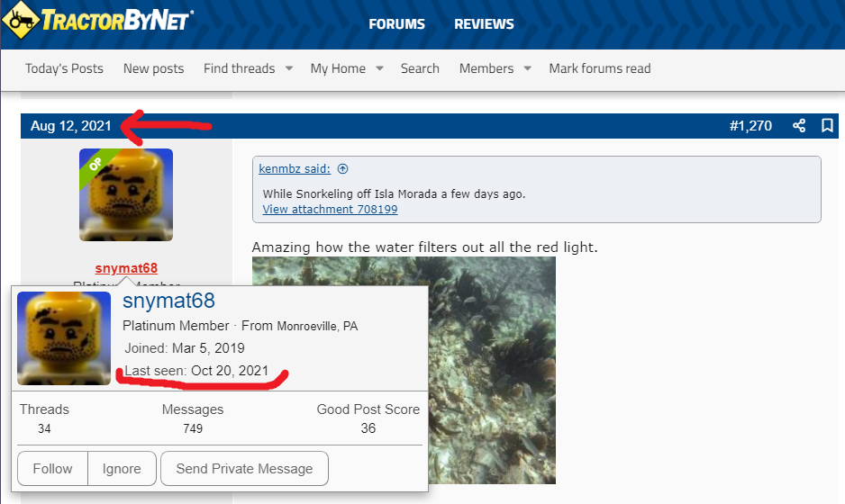Open View attachment 708199 link
The width and height of the screenshot is (845, 504).
point(330,210)
